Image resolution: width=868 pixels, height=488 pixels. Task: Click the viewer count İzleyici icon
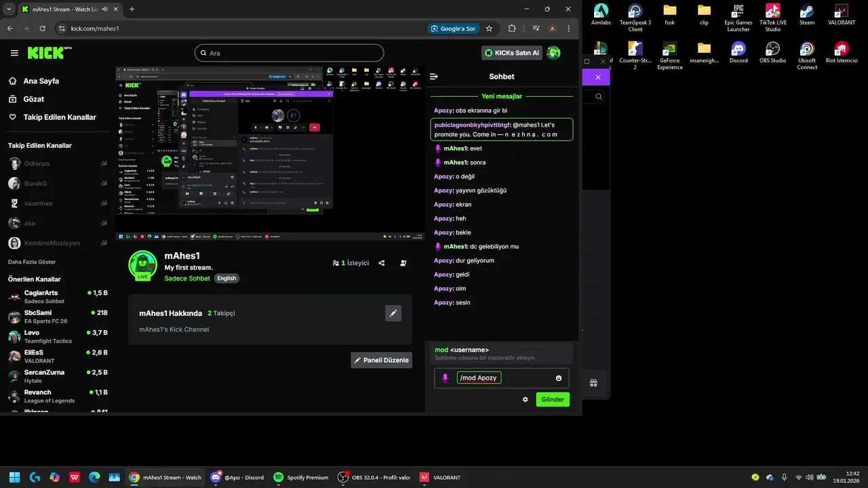tap(336, 263)
